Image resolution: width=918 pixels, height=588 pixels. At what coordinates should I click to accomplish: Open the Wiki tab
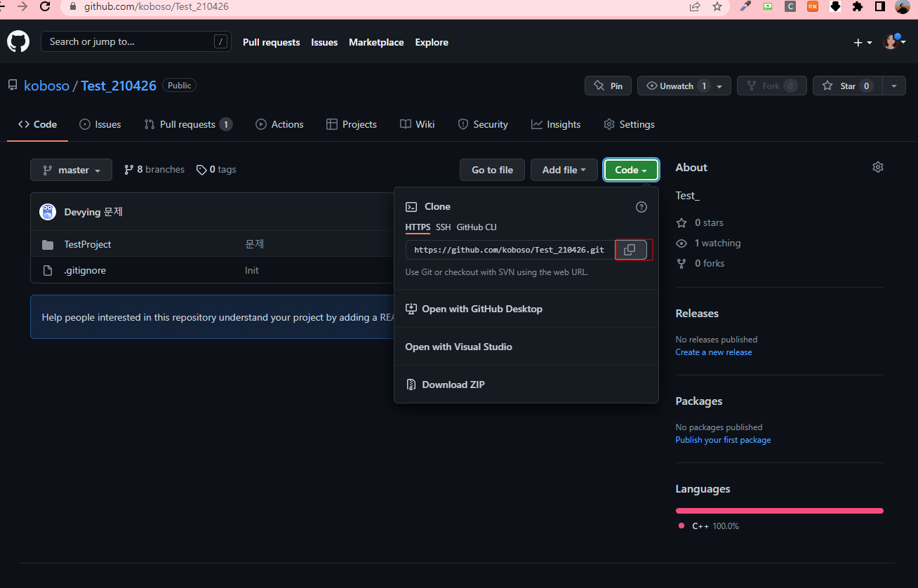[418, 124]
